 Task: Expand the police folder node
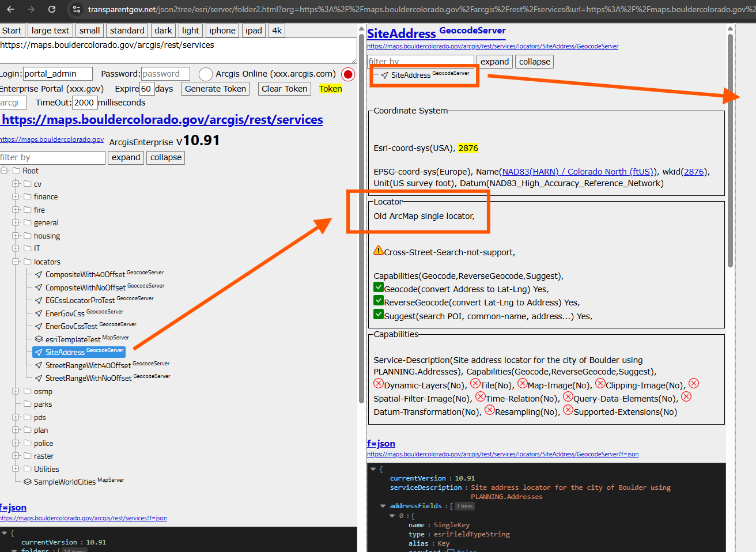tap(16, 443)
